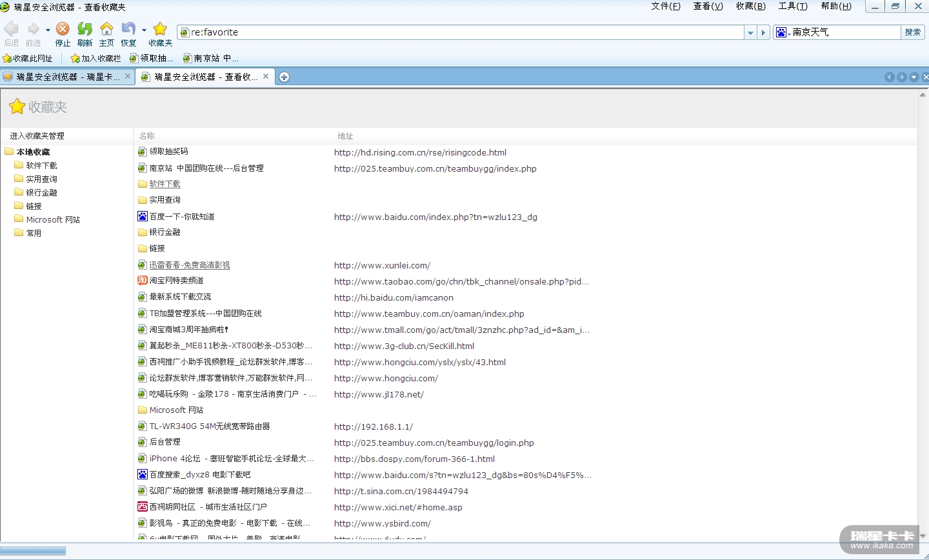Click the Baidu paw icon beside 百度搜索_dyxz8
The height and width of the screenshot is (560, 929).
[x=143, y=474]
